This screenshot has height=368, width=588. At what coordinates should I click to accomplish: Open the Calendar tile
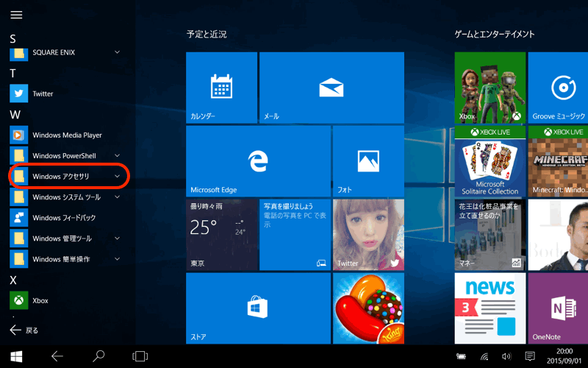click(220, 87)
